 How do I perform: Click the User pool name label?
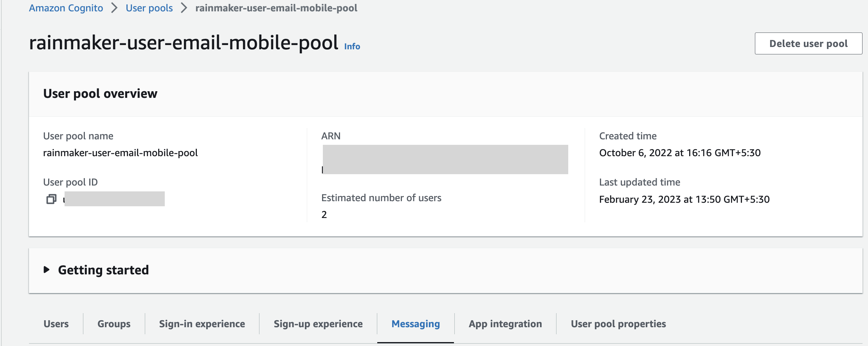(78, 136)
